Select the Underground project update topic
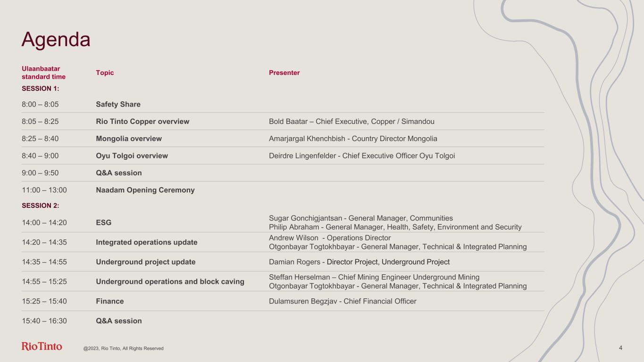 pos(146,262)
